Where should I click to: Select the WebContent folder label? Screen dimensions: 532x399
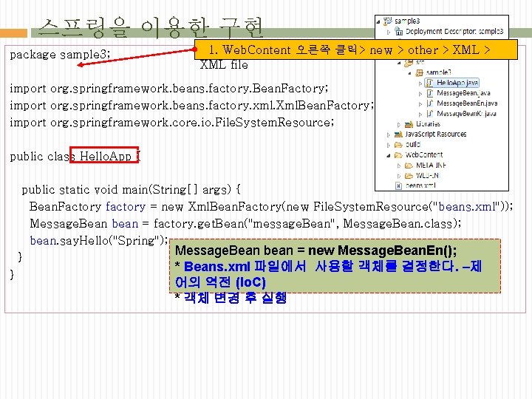424,155
